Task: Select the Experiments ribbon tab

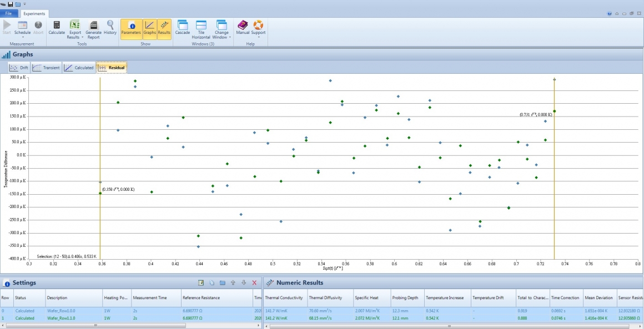Action: pyautogui.click(x=34, y=13)
